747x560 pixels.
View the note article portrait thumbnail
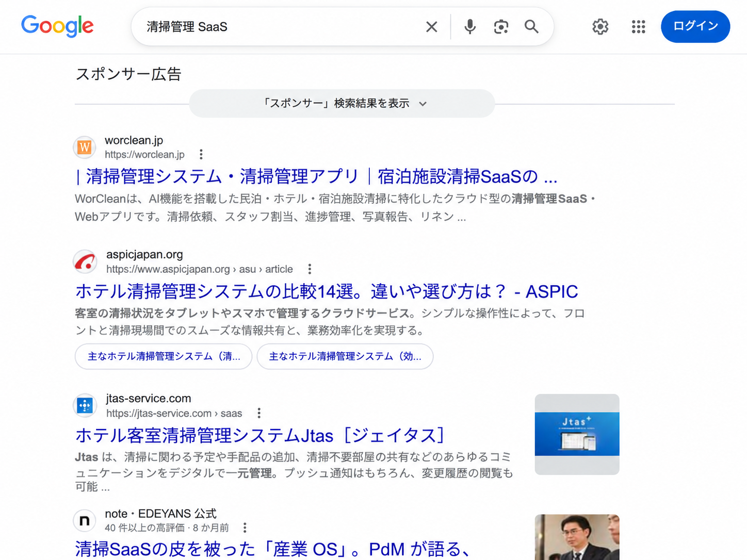(577, 537)
